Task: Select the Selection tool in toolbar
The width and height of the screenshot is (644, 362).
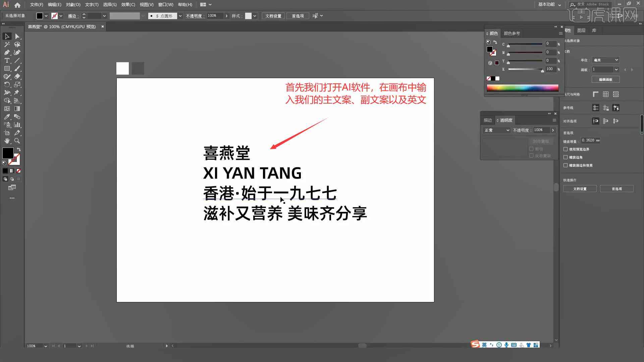Action: [6, 36]
